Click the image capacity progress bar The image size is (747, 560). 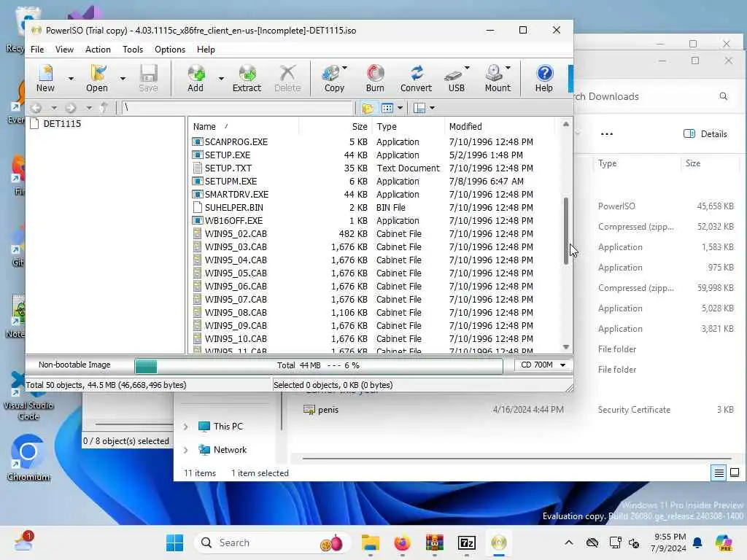(x=319, y=366)
